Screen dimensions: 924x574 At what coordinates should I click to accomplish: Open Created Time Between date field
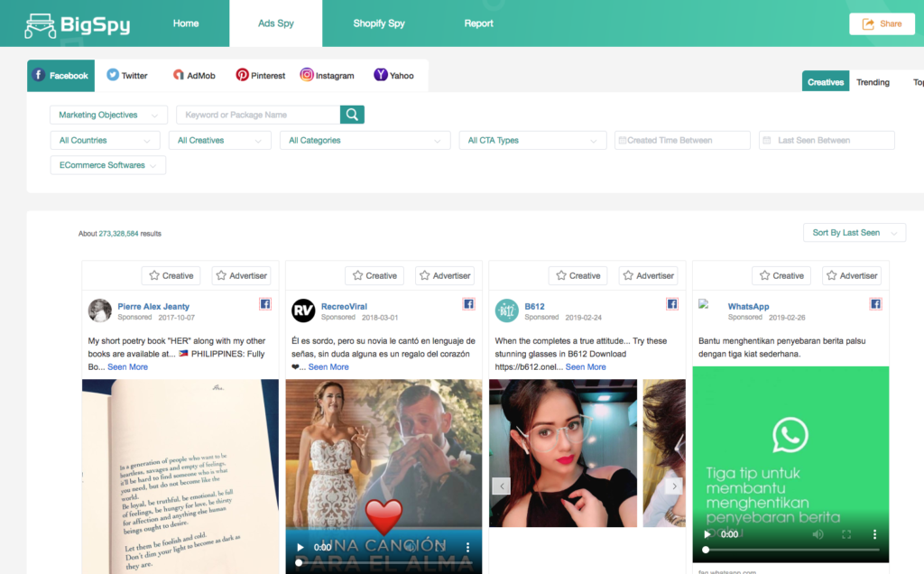682,140
